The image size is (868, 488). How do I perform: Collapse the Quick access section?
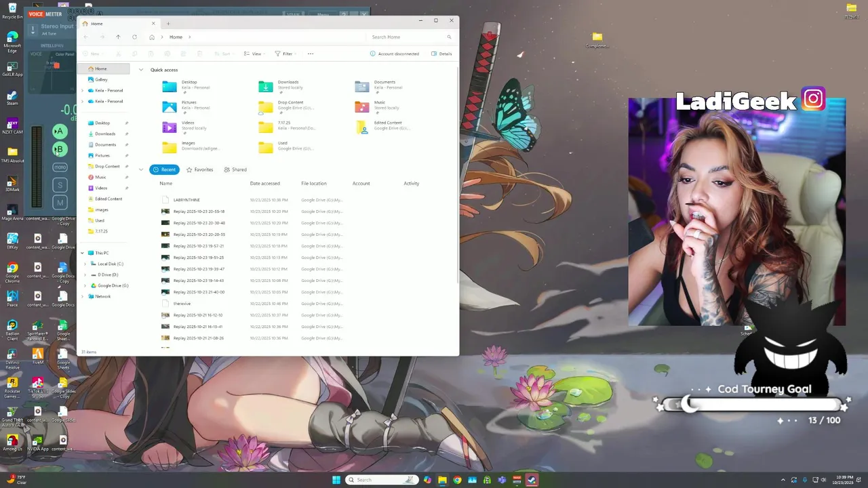coord(141,70)
